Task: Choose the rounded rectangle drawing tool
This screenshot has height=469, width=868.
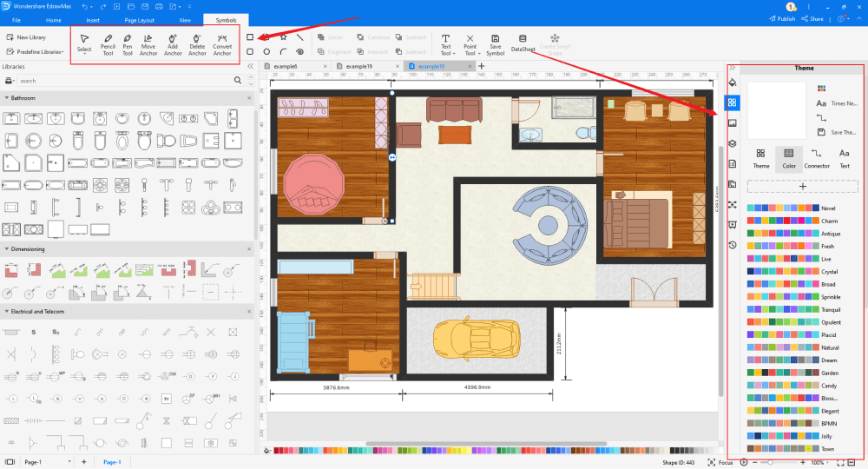Action: [x=250, y=51]
